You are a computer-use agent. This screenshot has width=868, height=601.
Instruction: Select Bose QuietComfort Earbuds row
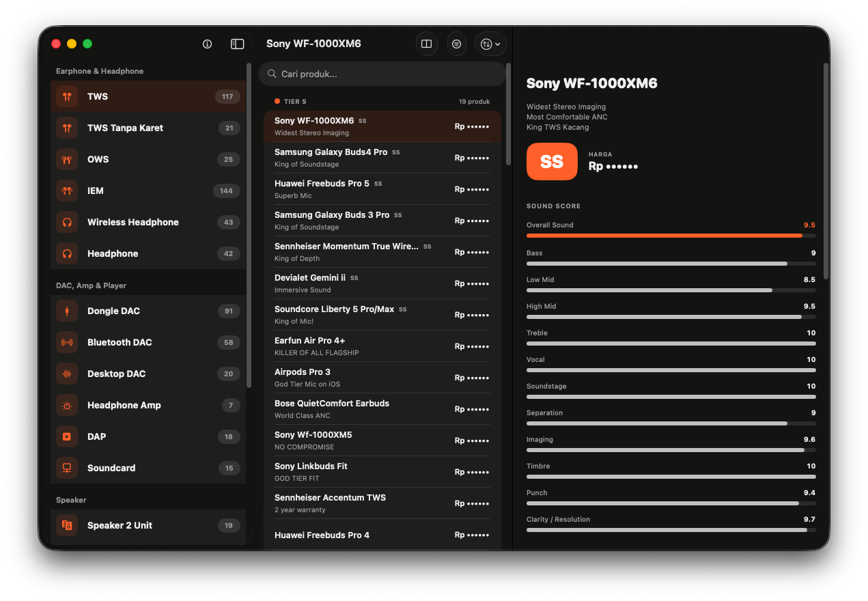click(382, 409)
